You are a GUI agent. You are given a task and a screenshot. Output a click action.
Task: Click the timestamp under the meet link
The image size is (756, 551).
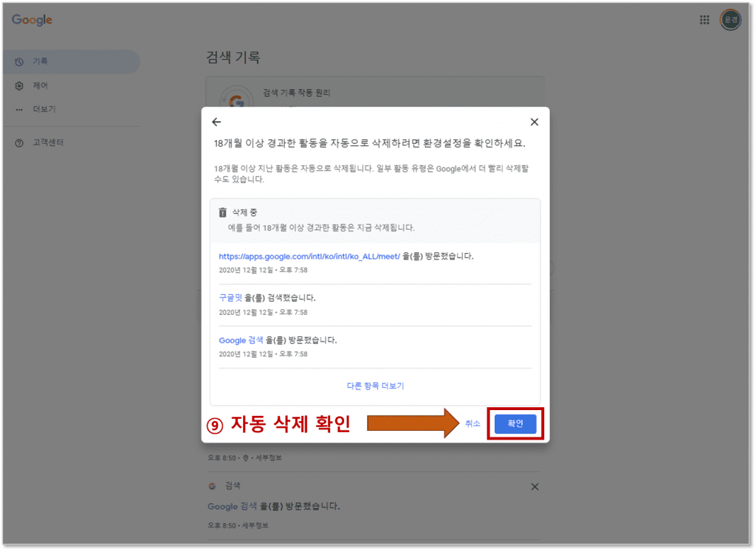click(264, 270)
